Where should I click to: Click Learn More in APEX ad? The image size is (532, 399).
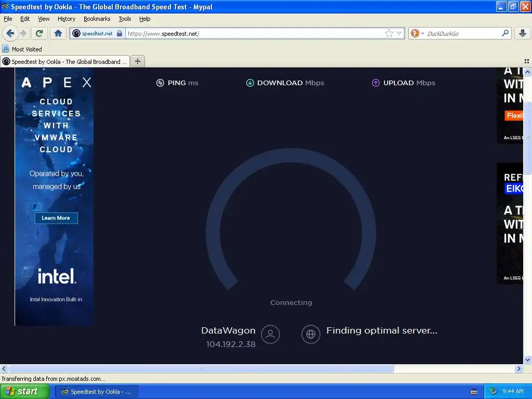(56, 218)
